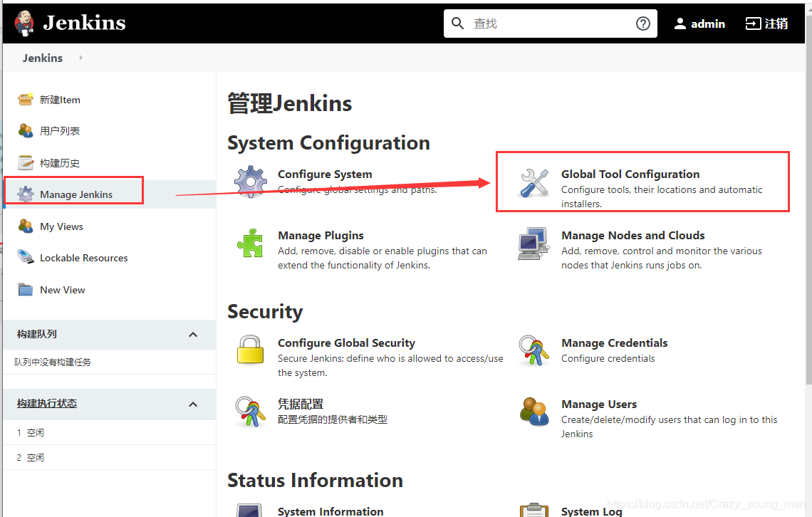Open My Views in the sidebar
This screenshot has width=812, height=517.
pos(62,226)
